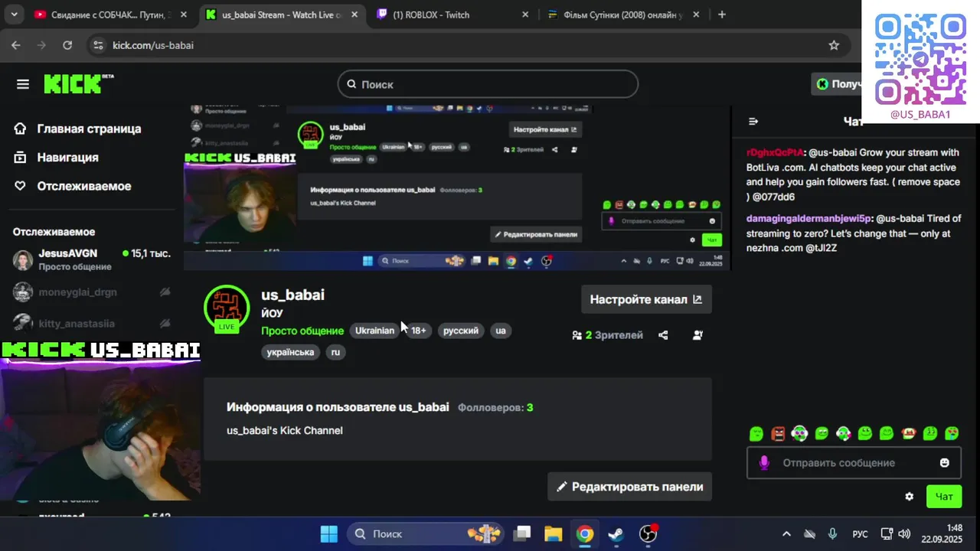Open JesusAVGN followed channel

[x=92, y=259]
